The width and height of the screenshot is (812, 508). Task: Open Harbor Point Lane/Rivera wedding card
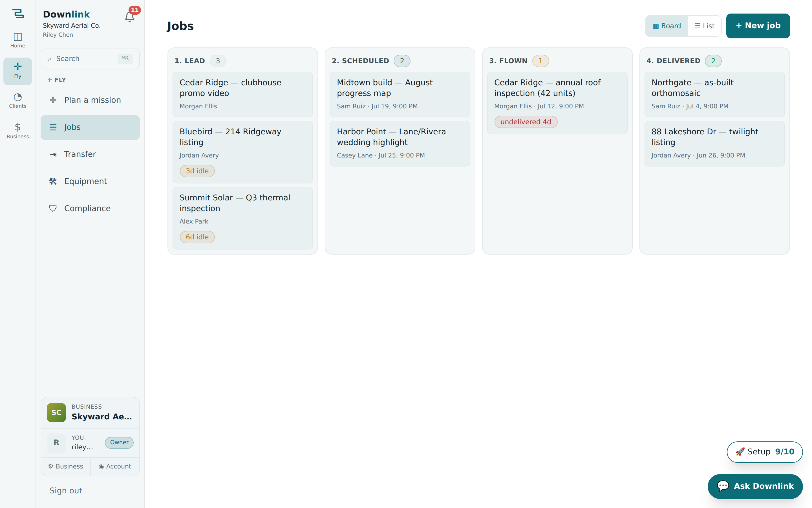(x=400, y=143)
